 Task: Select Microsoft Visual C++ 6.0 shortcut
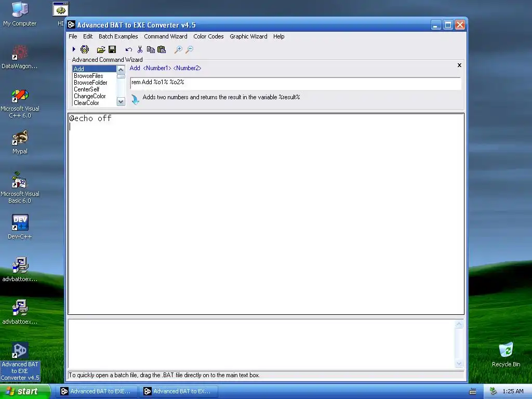tap(20, 103)
